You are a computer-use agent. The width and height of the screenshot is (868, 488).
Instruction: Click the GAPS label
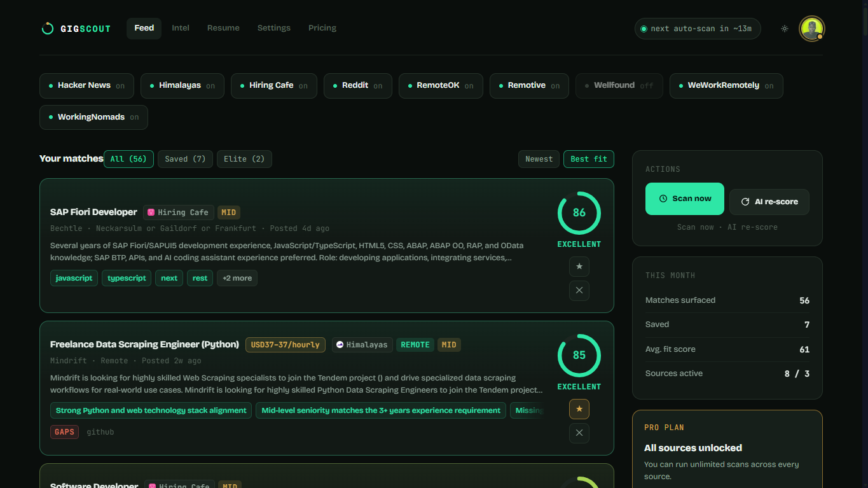coord(65,432)
